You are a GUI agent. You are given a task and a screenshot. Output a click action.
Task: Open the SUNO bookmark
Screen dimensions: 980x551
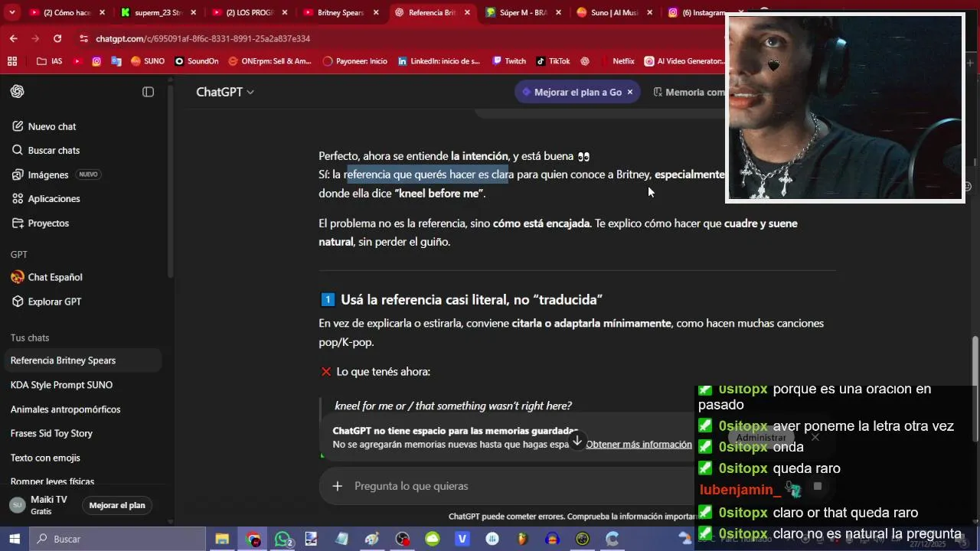coord(148,61)
